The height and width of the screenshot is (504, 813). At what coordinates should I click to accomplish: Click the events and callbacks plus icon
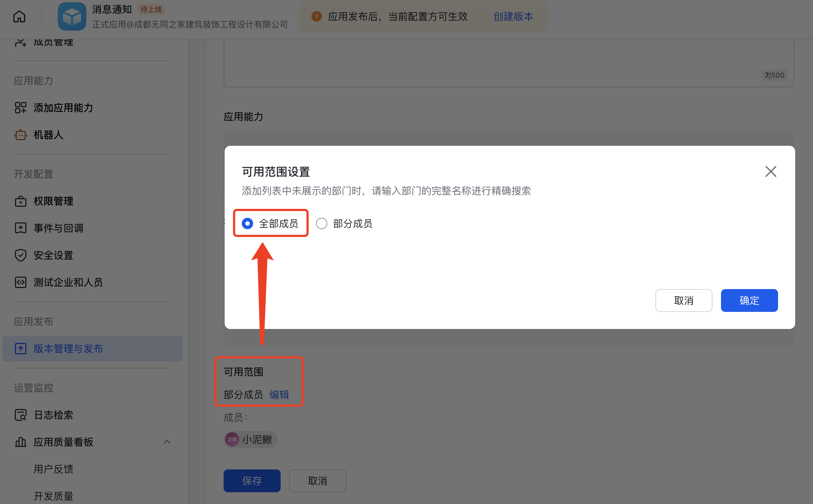[x=21, y=228]
